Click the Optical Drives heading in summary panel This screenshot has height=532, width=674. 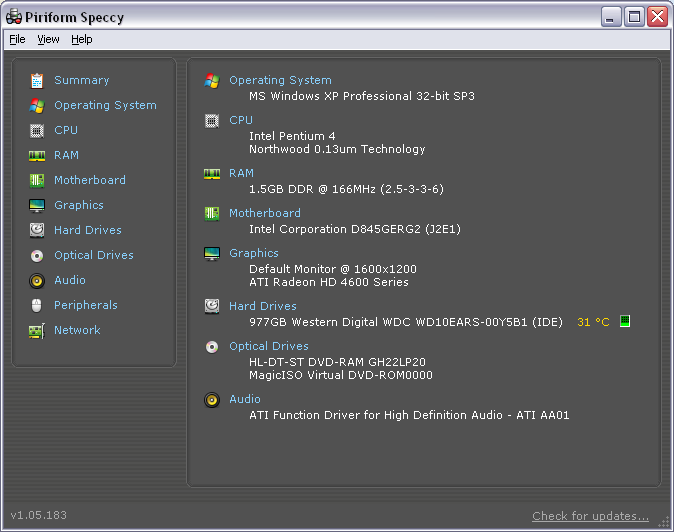click(269, 346)
